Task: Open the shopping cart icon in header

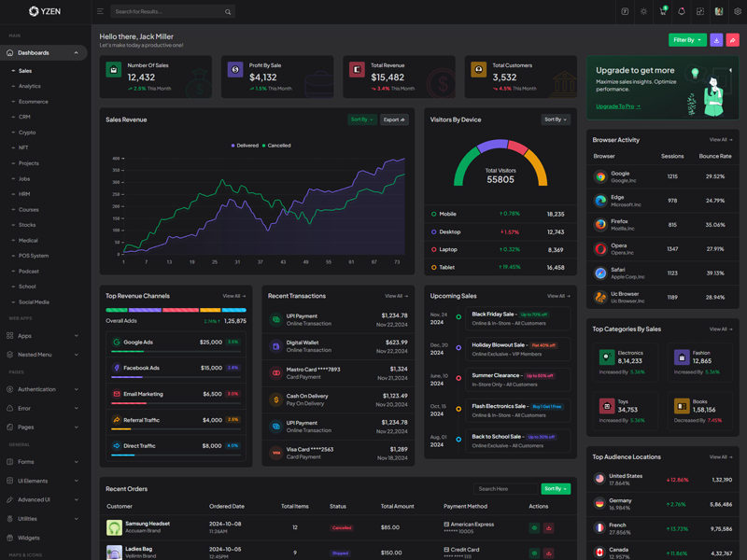Action: 662,12
